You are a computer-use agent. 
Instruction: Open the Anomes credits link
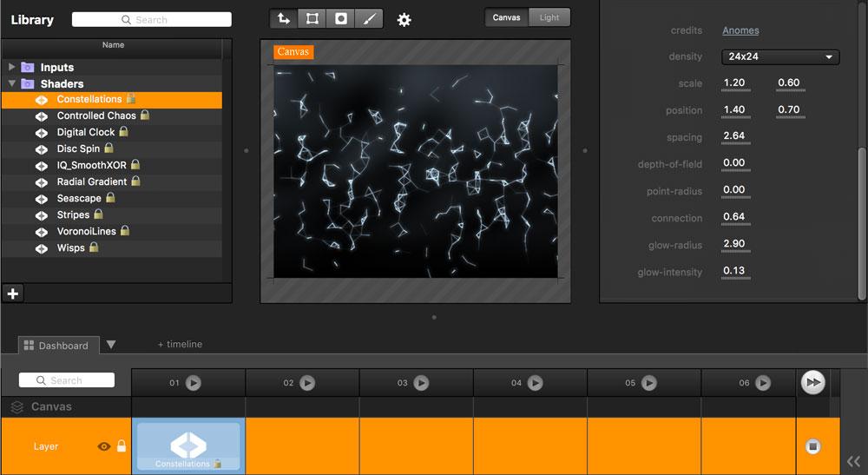point(740,30)
